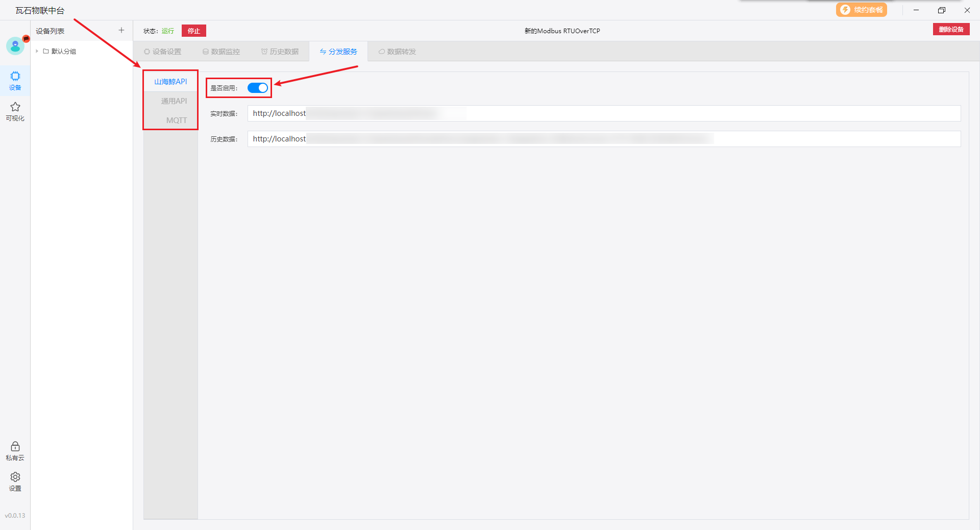Viewport: 980px width, 530px height.
Task: Click the user avatar icon
Action: [x=15, y=46]
